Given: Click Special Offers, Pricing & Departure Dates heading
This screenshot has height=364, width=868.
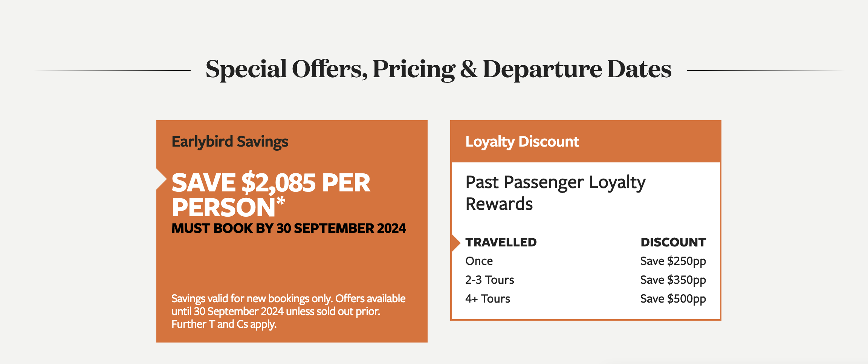Looking at the screenshot, I should coord(439,69).
